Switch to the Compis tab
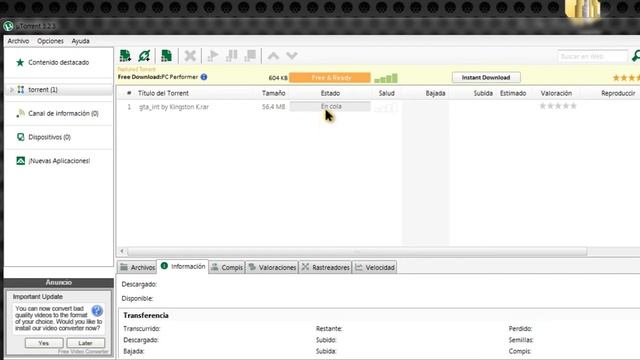 pos(227,267)
